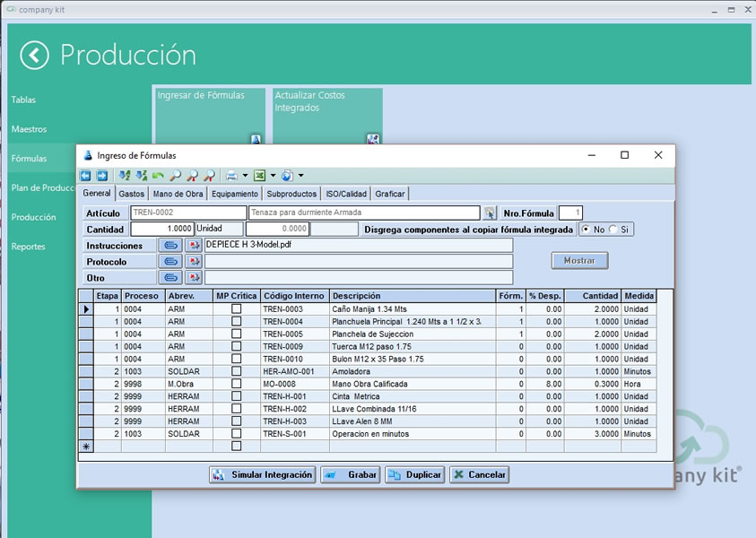Remove Protocolo attachment with red icon

194,262
